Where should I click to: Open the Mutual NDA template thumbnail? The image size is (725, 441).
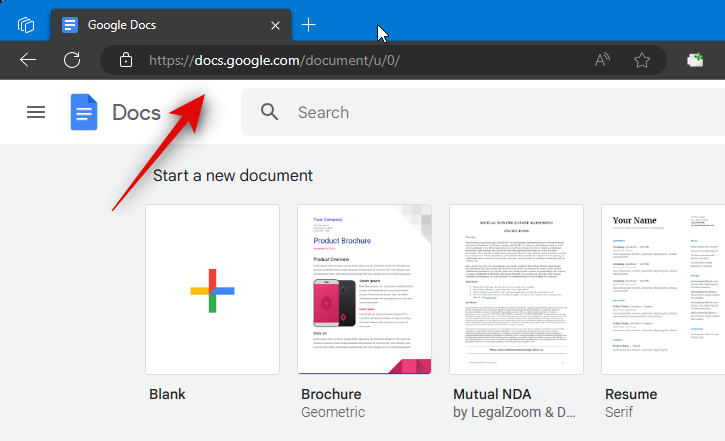pos(516,289)
